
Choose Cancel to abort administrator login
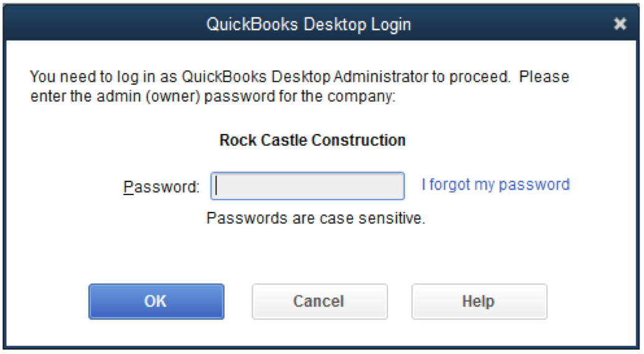click(320, 302)
